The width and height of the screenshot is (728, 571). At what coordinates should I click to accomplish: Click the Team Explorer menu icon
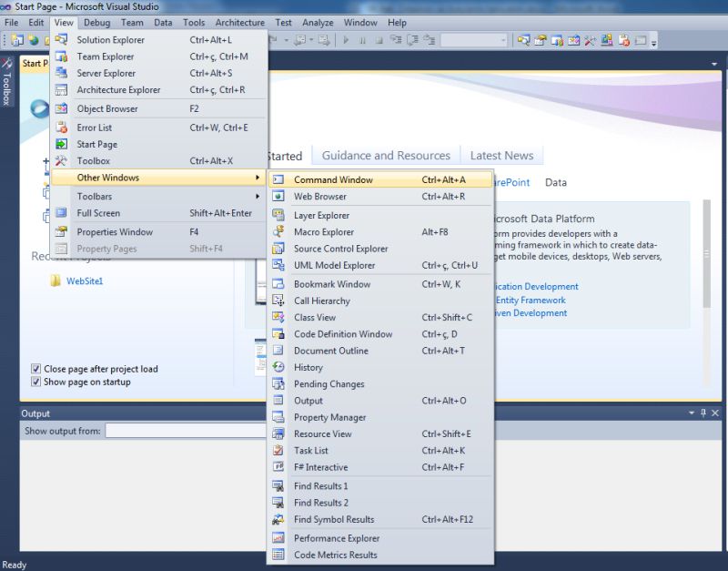pyautogui.click(x=61, y=56)
